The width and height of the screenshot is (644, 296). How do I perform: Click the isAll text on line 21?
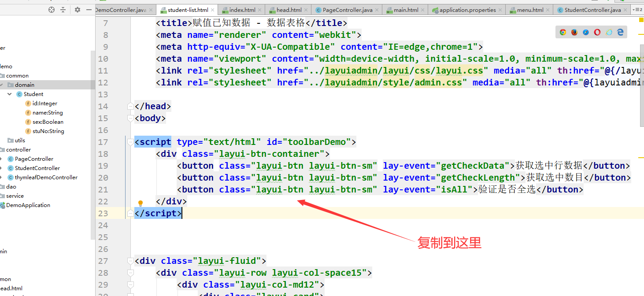click(x=454, y=190)
